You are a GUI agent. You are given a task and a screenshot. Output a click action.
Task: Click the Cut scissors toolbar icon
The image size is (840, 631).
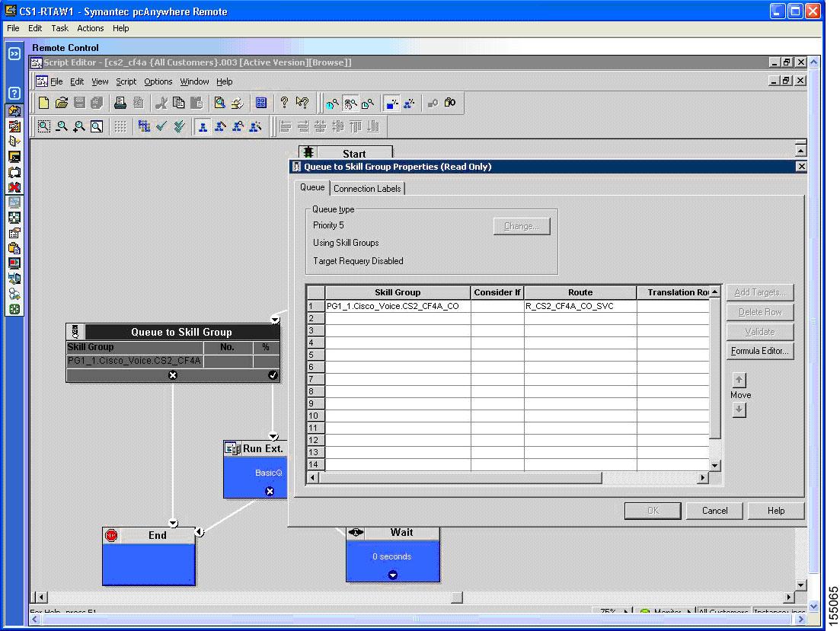161,103
